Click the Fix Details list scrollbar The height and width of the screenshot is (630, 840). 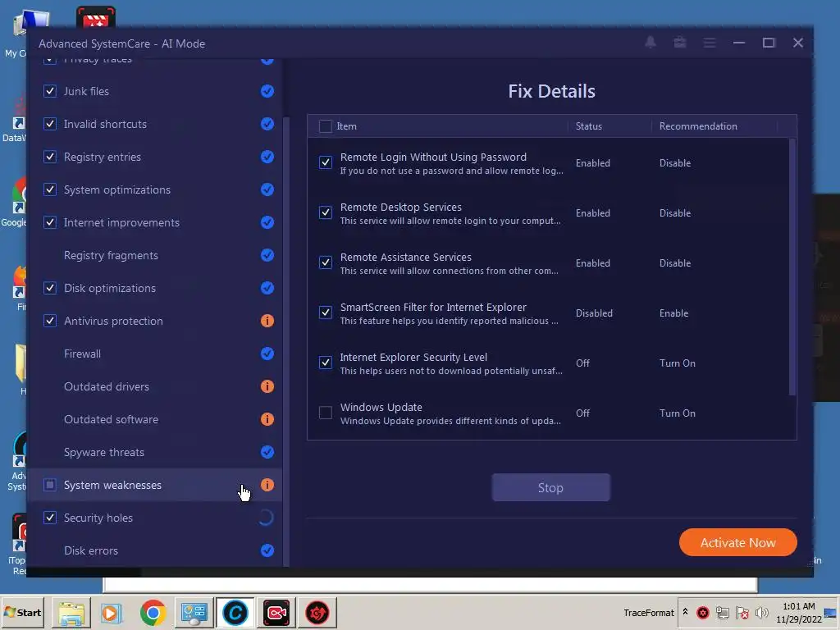coord(792,267)
